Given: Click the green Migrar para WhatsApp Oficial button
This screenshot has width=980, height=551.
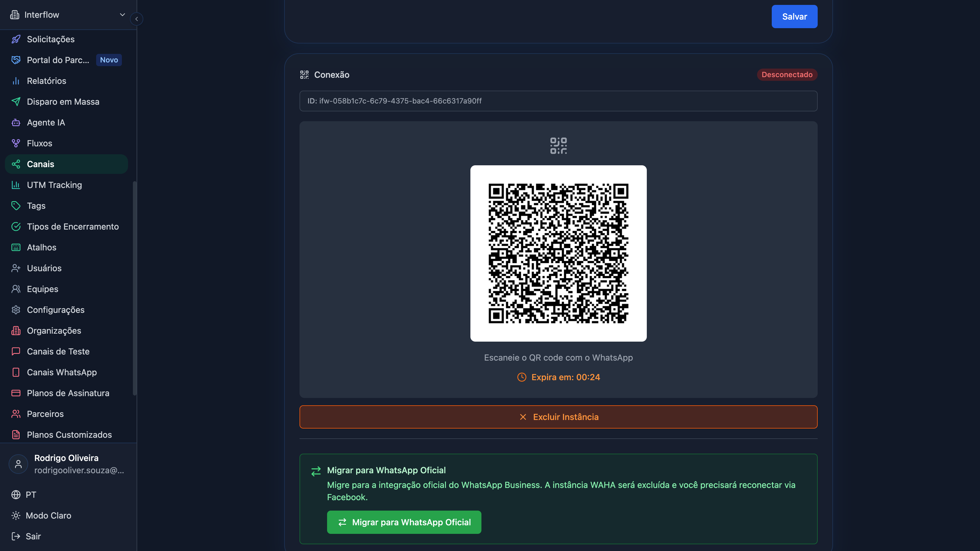Looking at the screenshot, I should click(404, 523).
